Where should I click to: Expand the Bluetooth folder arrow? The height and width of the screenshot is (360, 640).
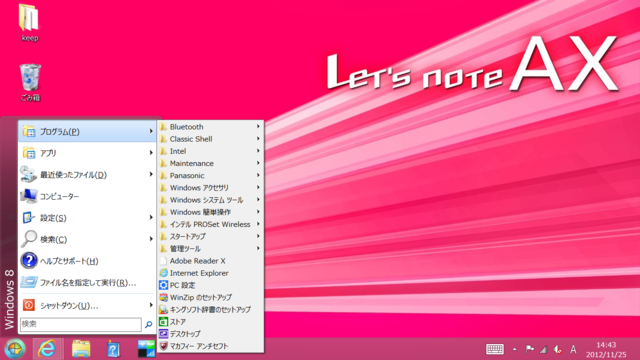tap(258, 127)
